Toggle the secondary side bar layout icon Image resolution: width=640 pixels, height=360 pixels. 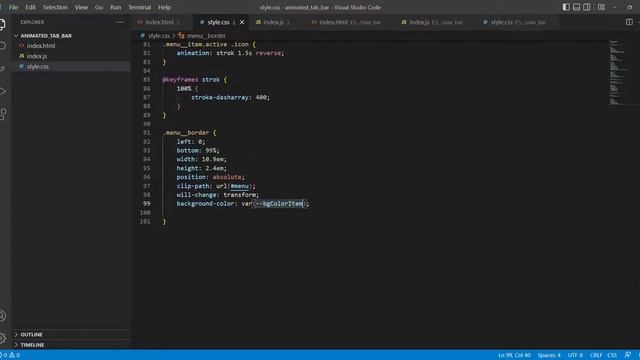point(587,7)
